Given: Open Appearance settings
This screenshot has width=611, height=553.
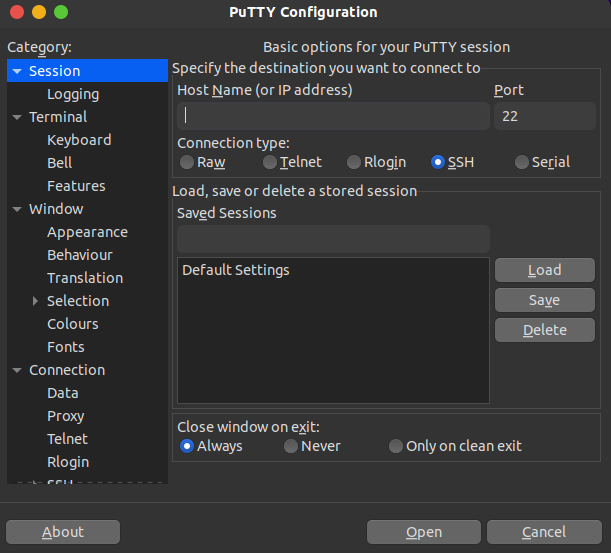Looking at the screenshot, I should tap(87, 232).
